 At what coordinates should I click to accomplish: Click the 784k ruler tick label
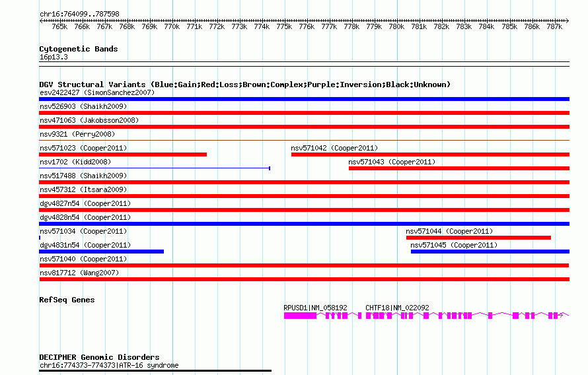486,26
